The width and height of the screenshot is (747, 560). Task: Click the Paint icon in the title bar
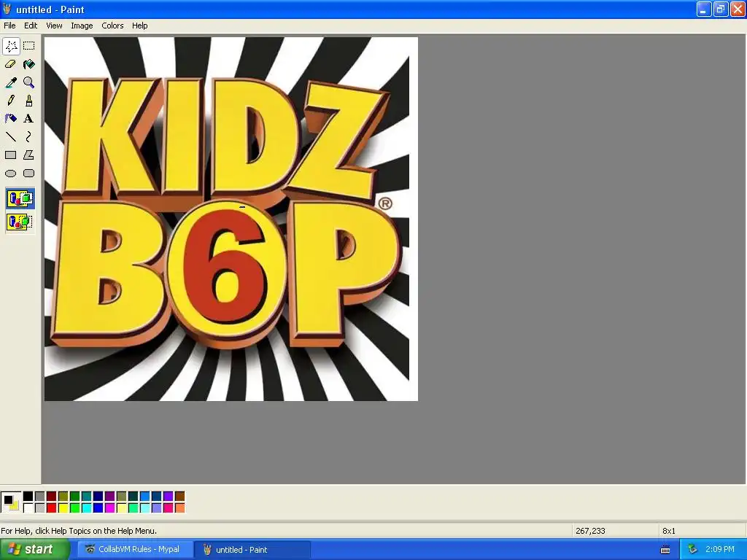pos(7,9)
